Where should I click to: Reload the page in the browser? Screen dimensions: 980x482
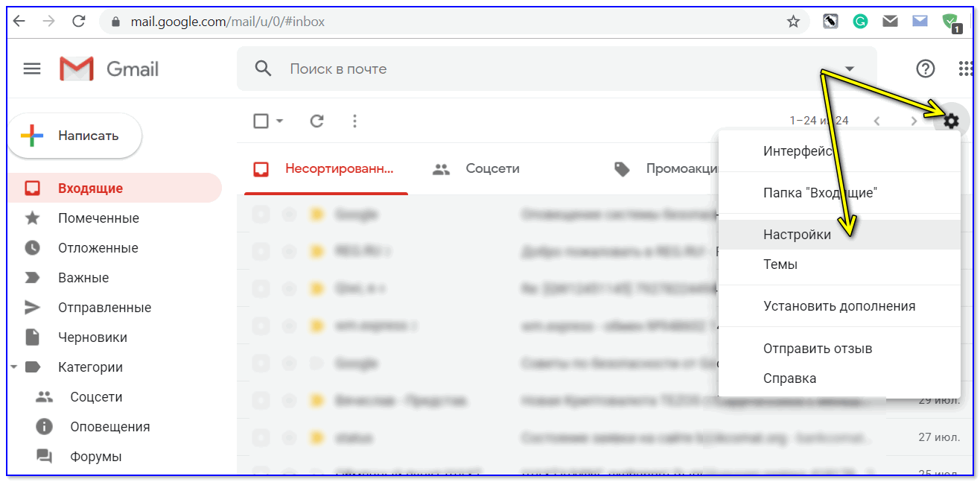(78, 22)
